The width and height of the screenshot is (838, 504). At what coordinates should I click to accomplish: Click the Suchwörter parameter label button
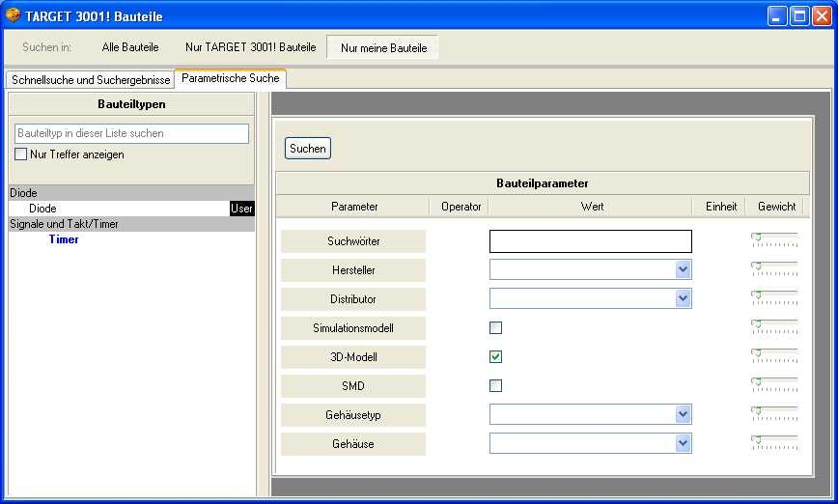[x=353, y=241]
